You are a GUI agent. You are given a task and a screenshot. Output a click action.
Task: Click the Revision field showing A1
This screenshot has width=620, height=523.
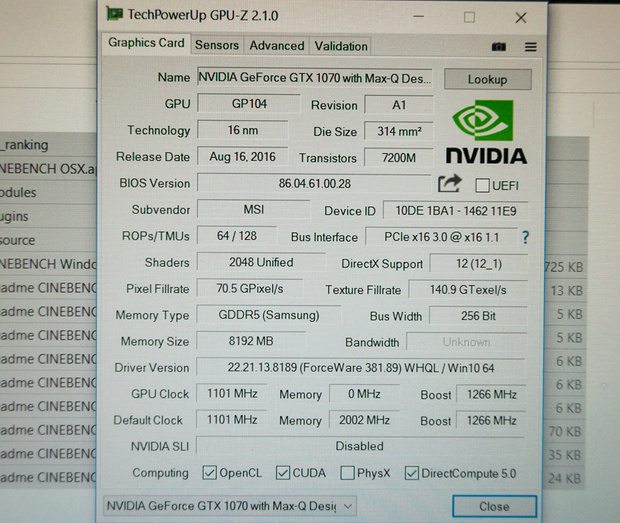pyautogui.click(x=399, y=105)
